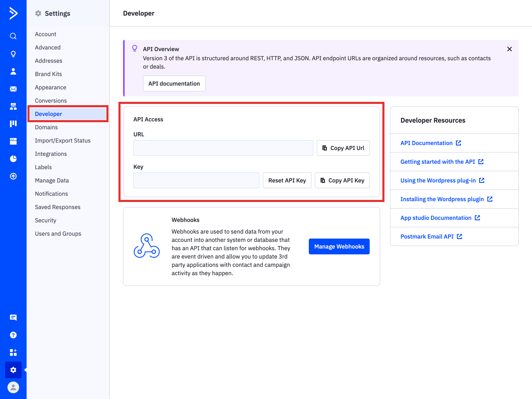Open the Postmark Email API link
This screenshot has height=399, width=532.
pos(427,236)
